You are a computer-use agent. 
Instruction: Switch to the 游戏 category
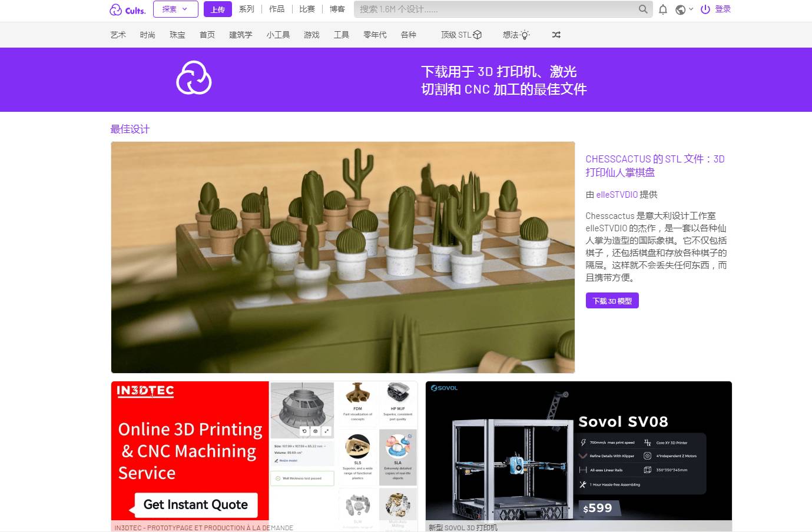point(311,35)
